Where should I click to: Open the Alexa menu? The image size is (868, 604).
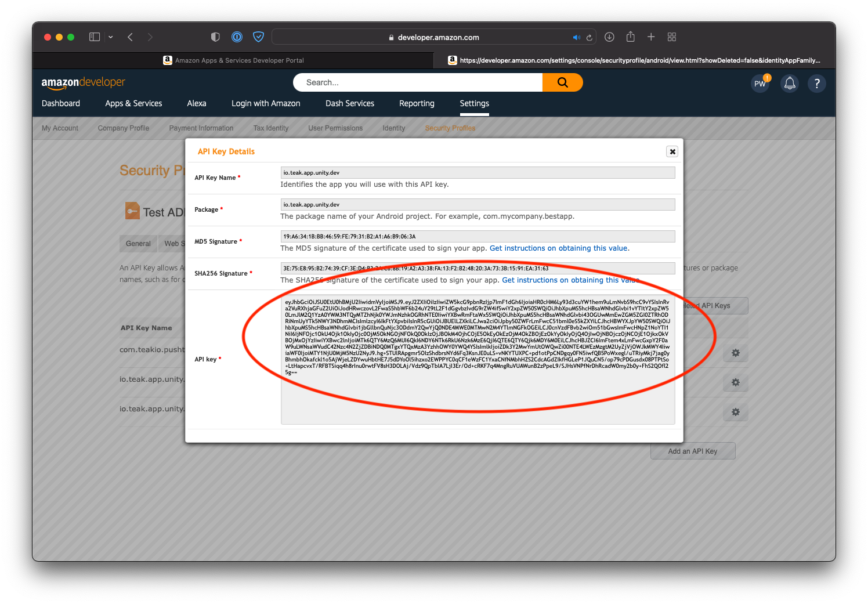(197, 103)
